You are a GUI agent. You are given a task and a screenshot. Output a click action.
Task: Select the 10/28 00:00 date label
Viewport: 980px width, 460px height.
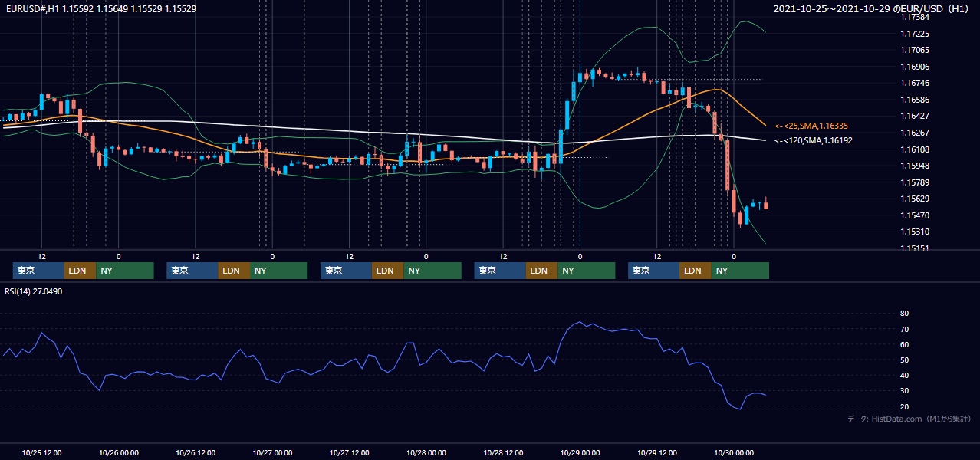(426, 452)
